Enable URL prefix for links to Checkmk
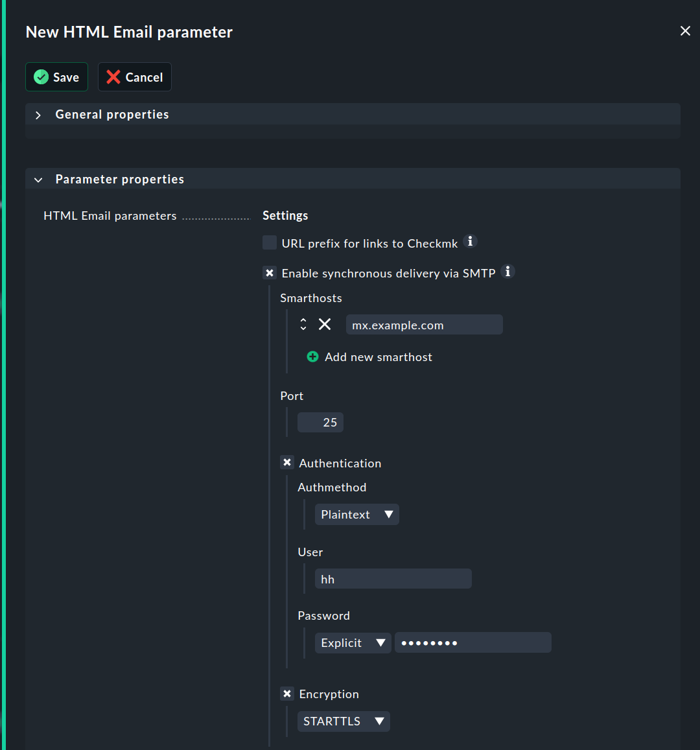This screenshot has width=700, height=750. point(269,242)
